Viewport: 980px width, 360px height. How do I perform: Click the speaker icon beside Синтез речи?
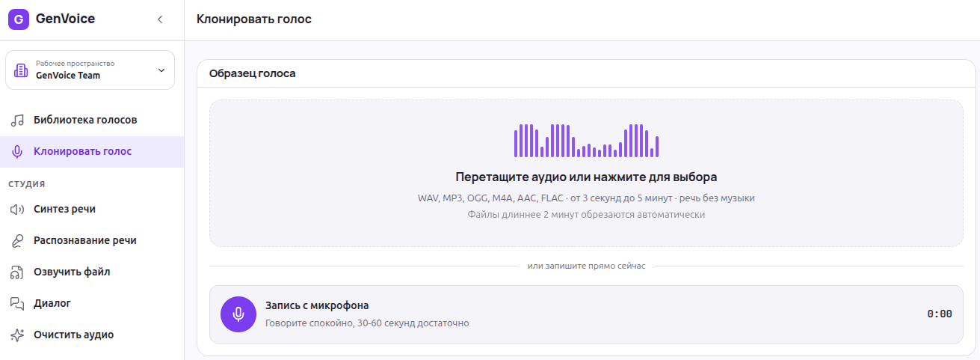[x=17, y=210]
